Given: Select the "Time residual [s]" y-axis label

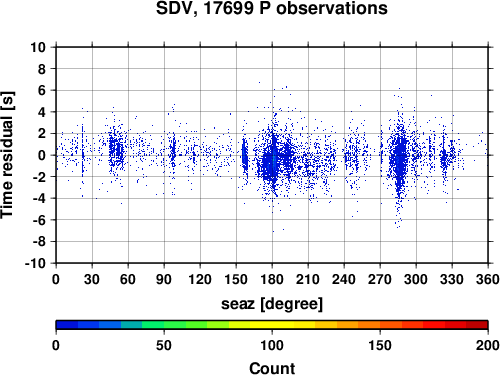Looking at the screenshot, I should [x=7, y=155].
